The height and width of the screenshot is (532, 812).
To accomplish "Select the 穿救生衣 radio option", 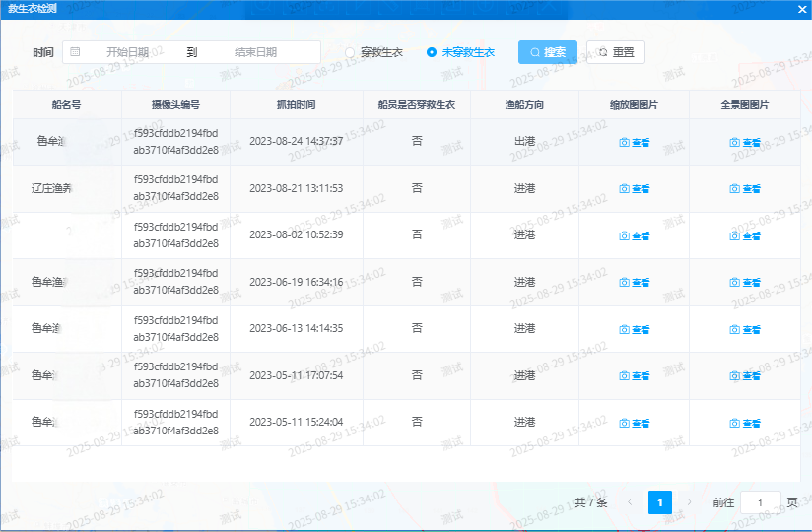I will coord(373,52).
